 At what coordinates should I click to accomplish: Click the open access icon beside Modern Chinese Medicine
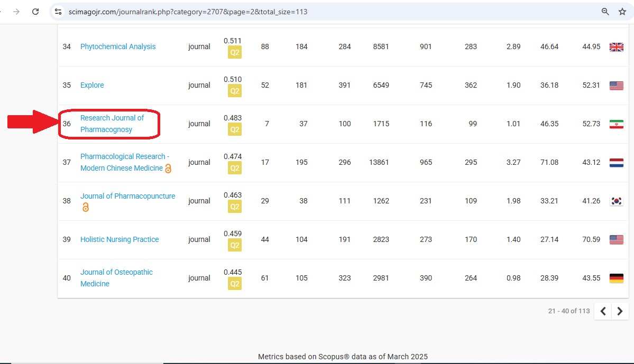(168, 169)
